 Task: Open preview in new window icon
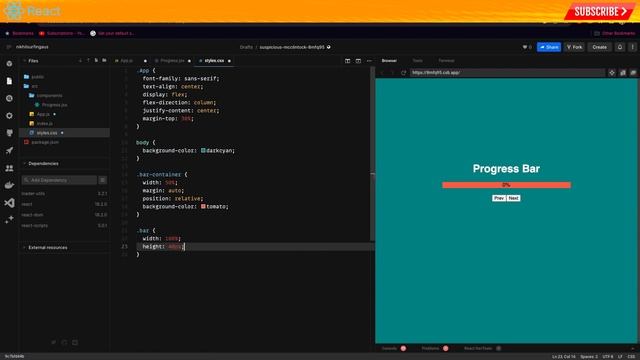tap(622, 73)
